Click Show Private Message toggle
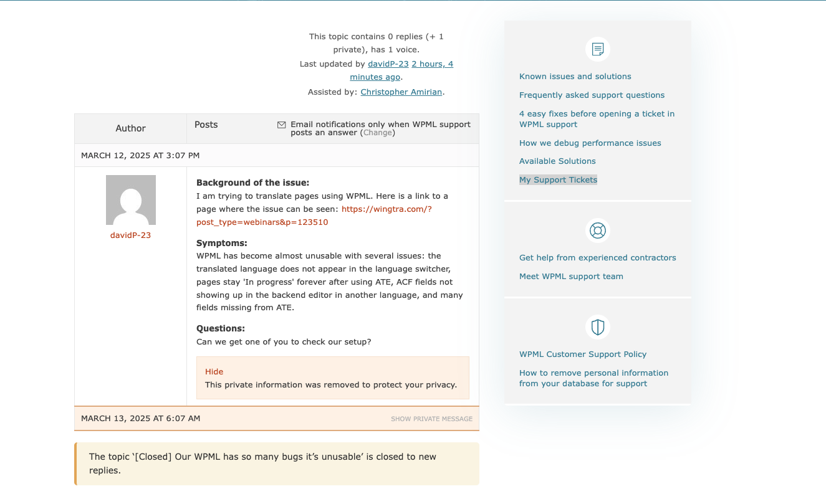This screenshot has width=826, height=504. 432,419
